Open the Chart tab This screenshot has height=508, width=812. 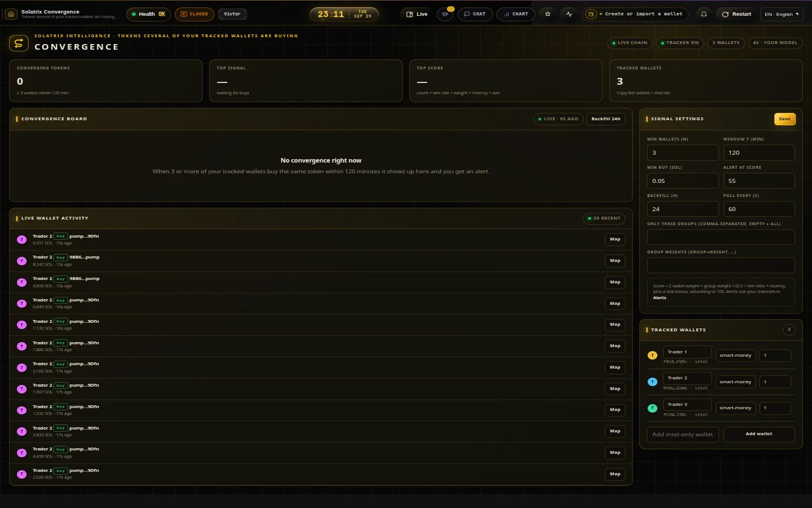click(x=516, y=14)
